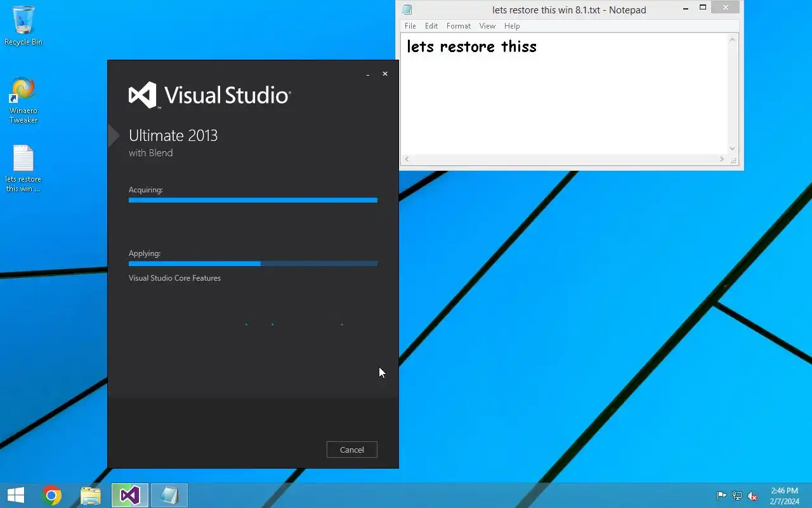Open the File menu in Notepad
The height and width of the screenshot is (508, 812).
(410, 26)
